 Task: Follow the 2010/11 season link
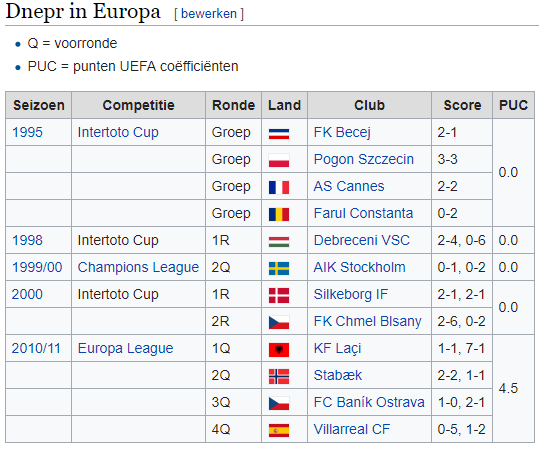coord(36,348)
